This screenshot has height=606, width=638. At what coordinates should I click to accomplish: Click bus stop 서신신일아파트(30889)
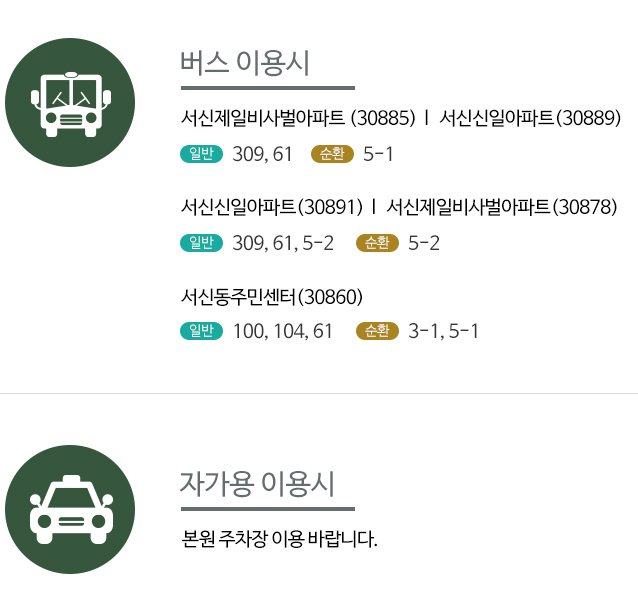tap(530, 118)
